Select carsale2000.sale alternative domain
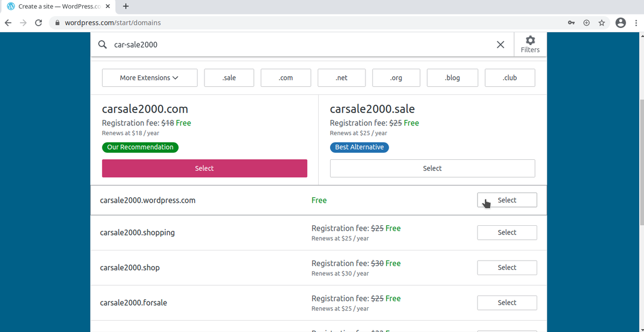This screenshot has width=644, height=332. click(x=433, y=168)
